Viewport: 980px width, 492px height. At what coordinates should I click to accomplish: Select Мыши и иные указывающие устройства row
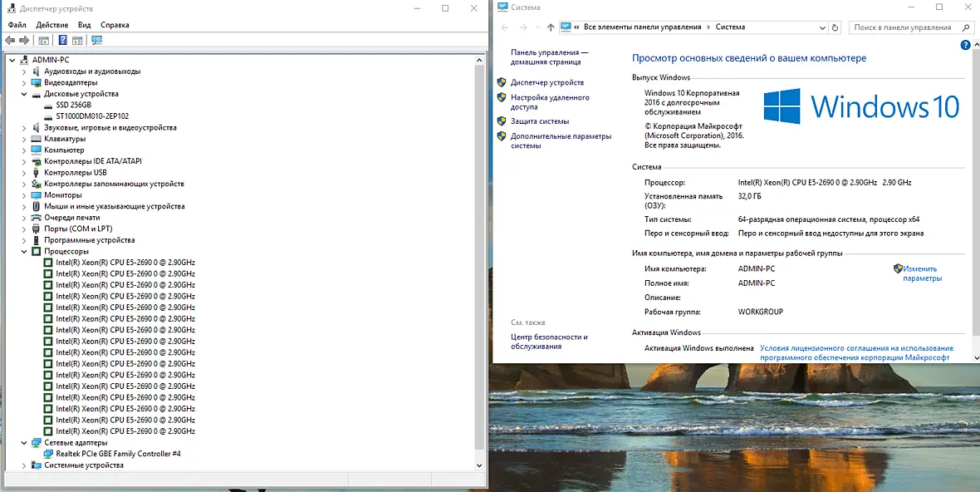click(115, 206)
